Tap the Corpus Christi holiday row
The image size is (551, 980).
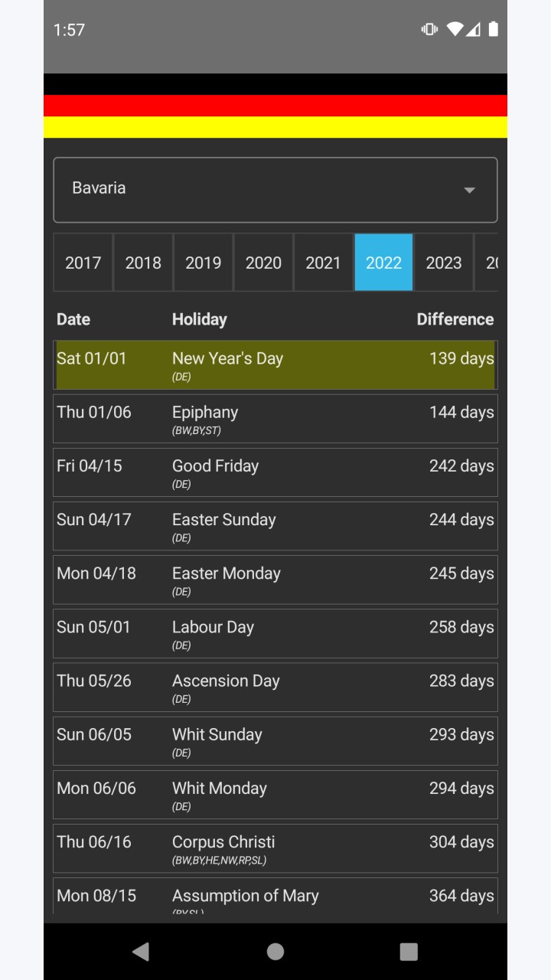[275, 848]
